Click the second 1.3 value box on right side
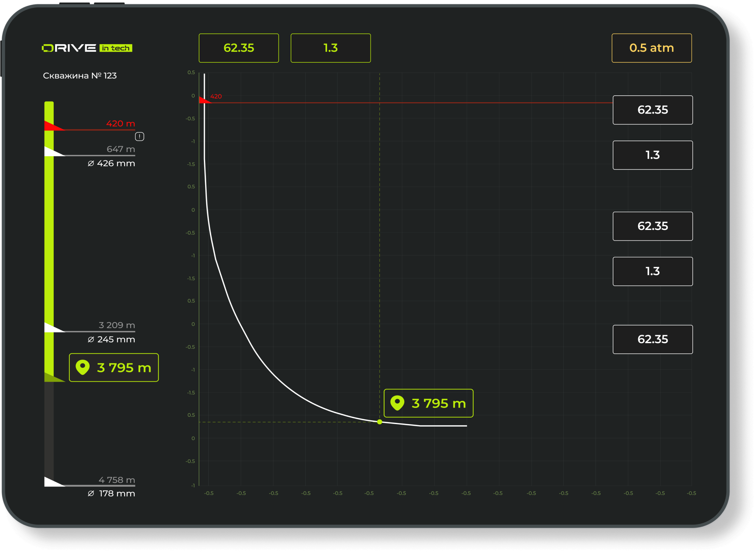This screenshot has width=756, height=553. click(653, 271)
